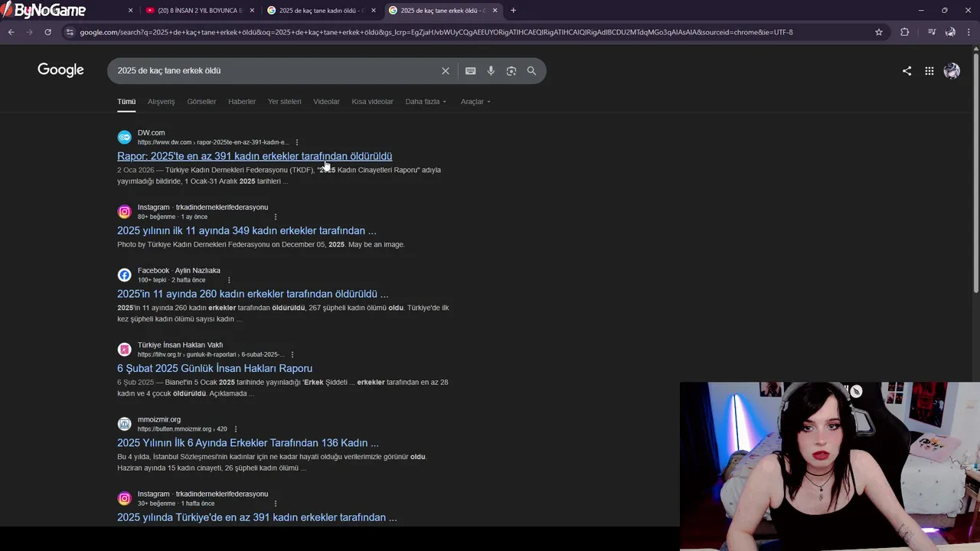Expand the 'Araçlar' tools dropdown

coord(475,102)
